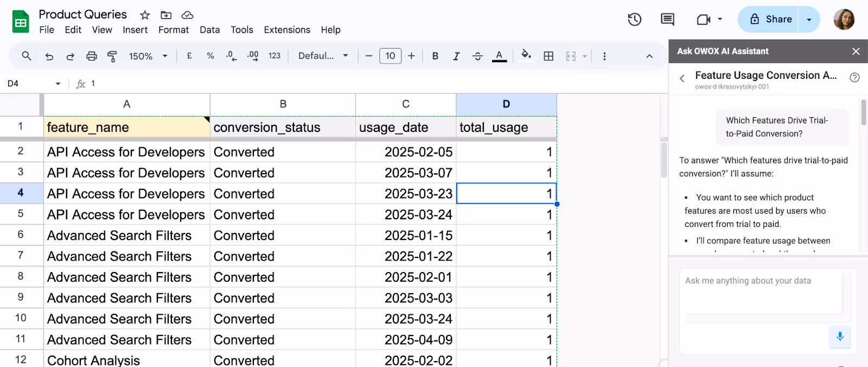The height and width of the screenshot is (367, 868).
Task: Click the Product Queries document title
Action: (83, 15)
